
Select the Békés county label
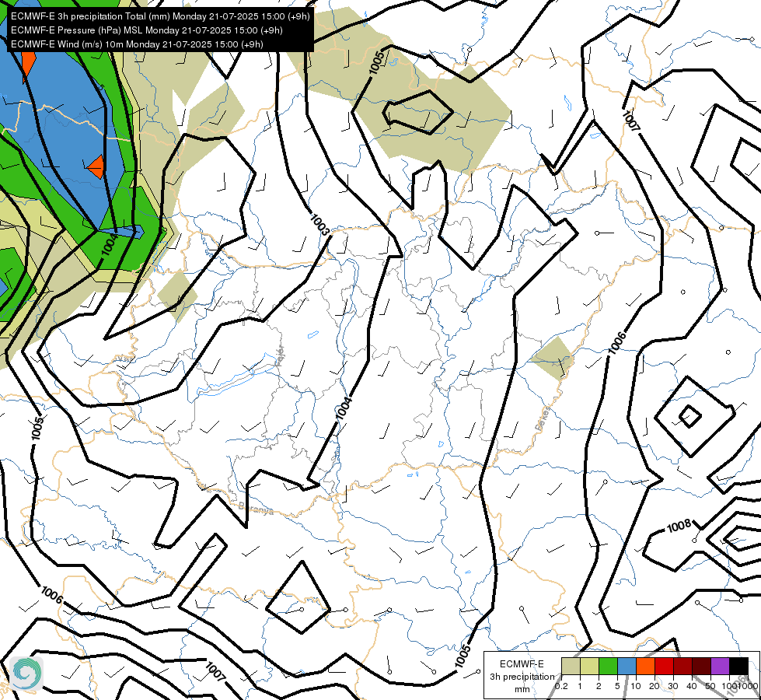543,418
